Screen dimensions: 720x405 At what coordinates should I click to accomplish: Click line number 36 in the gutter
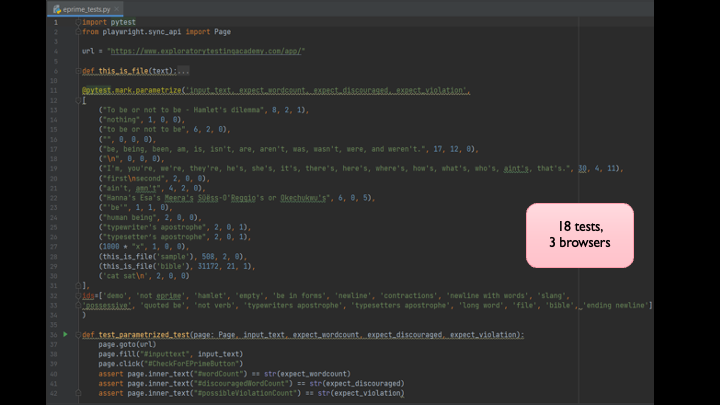click(x=54, y=335)
